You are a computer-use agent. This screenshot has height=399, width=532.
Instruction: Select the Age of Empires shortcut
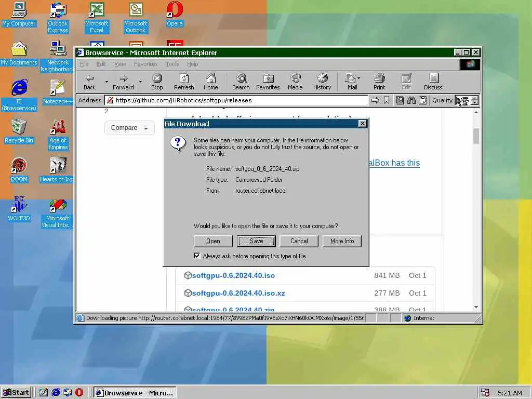pyautogui.click(x=58, y=135)
